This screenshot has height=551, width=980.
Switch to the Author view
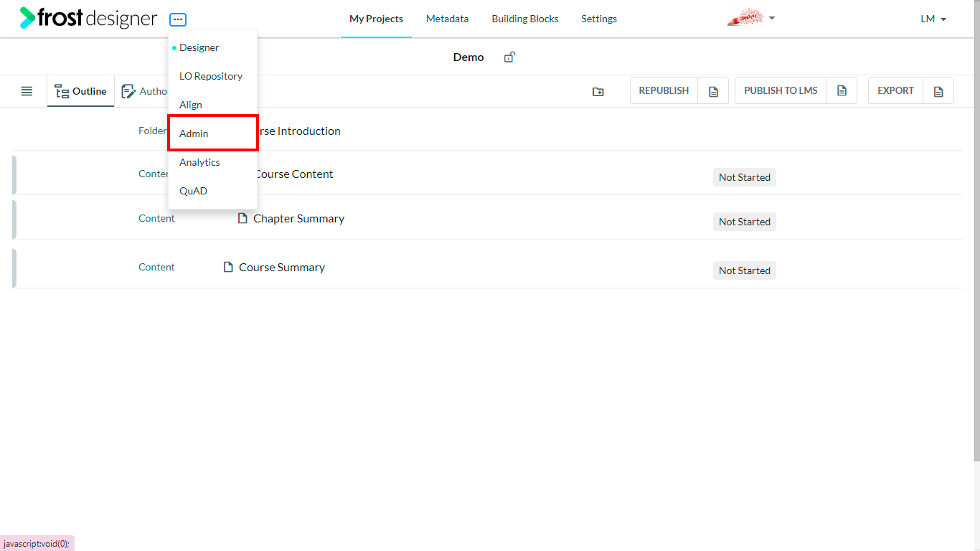143,91
